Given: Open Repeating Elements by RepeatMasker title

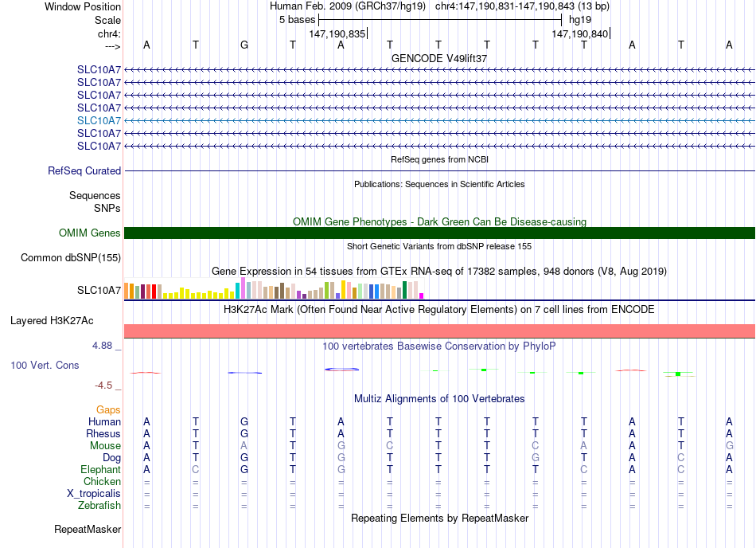Looking at the screenshot, I should click(439, 518).
